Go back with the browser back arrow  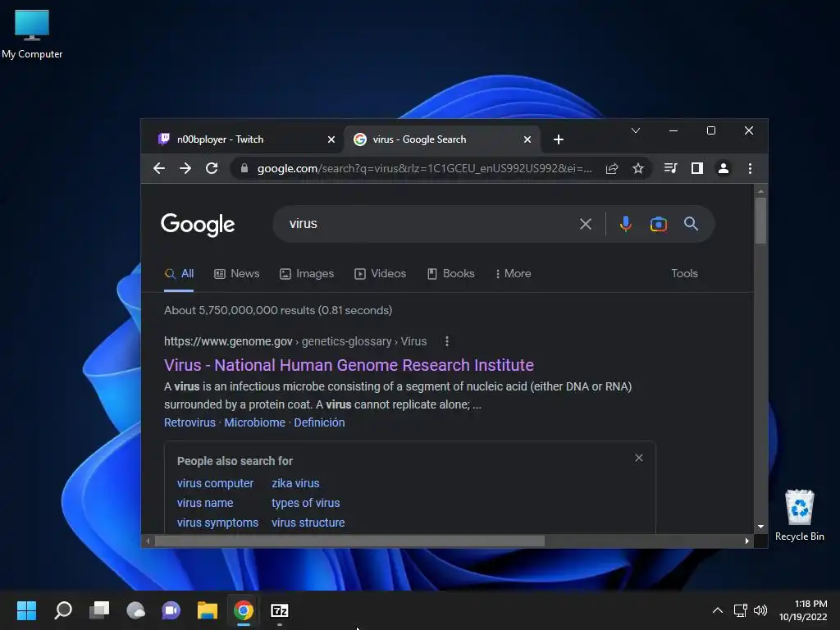tap(158, 168)
